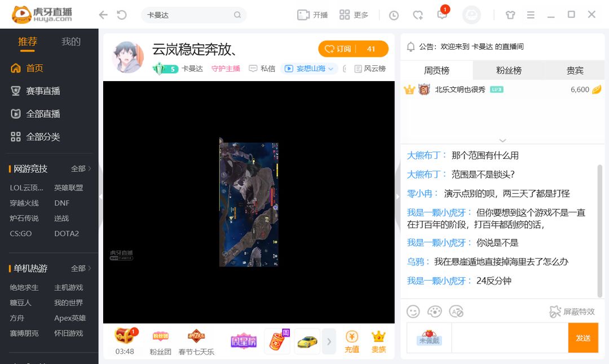Click the Huya logo
Screen dimensions: 609x364
coord(42,14)
